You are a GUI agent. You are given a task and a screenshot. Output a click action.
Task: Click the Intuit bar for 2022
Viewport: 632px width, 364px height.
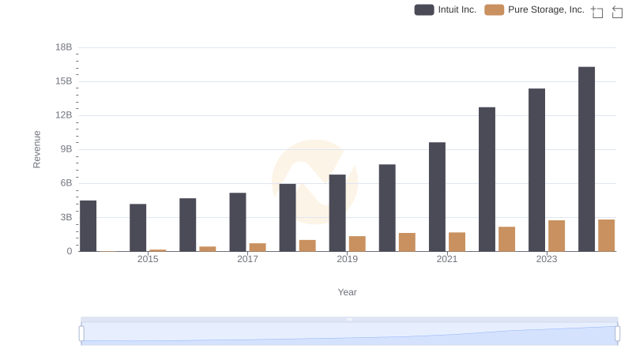487,179
